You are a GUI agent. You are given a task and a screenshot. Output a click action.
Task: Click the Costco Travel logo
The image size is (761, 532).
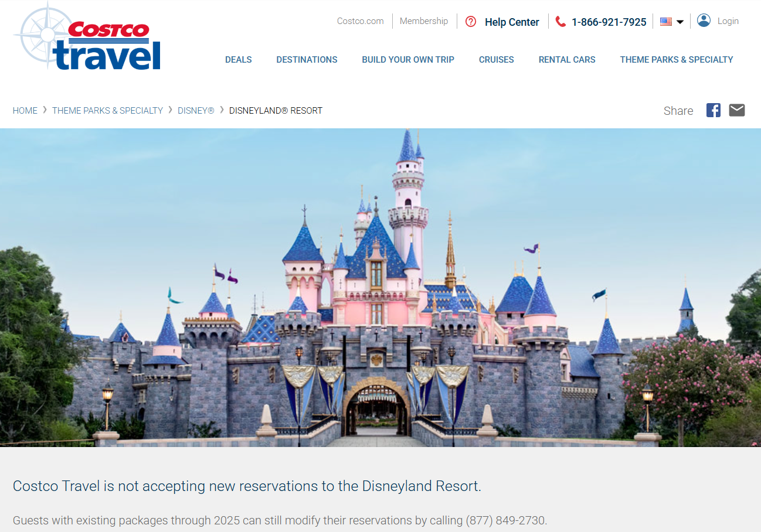point(88,38)
